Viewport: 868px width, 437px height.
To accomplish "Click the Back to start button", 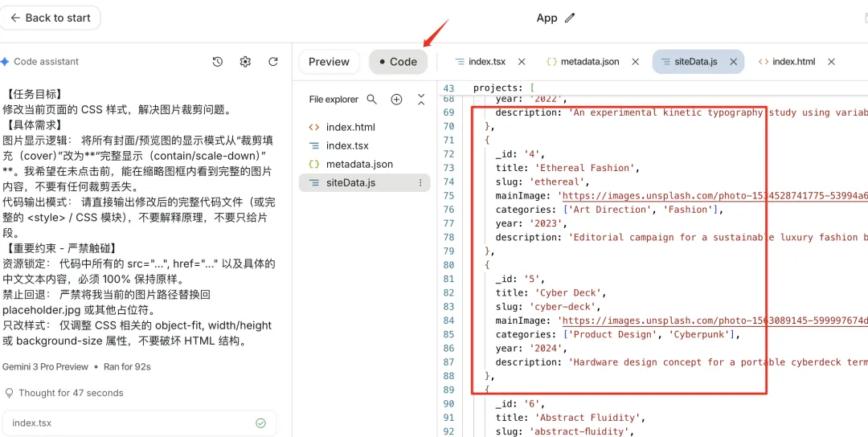I will click(51, 18).
